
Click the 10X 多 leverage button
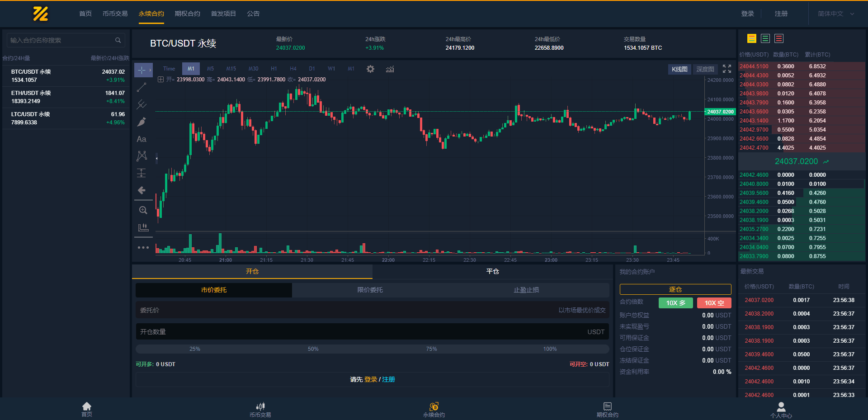tap(675, 303)
